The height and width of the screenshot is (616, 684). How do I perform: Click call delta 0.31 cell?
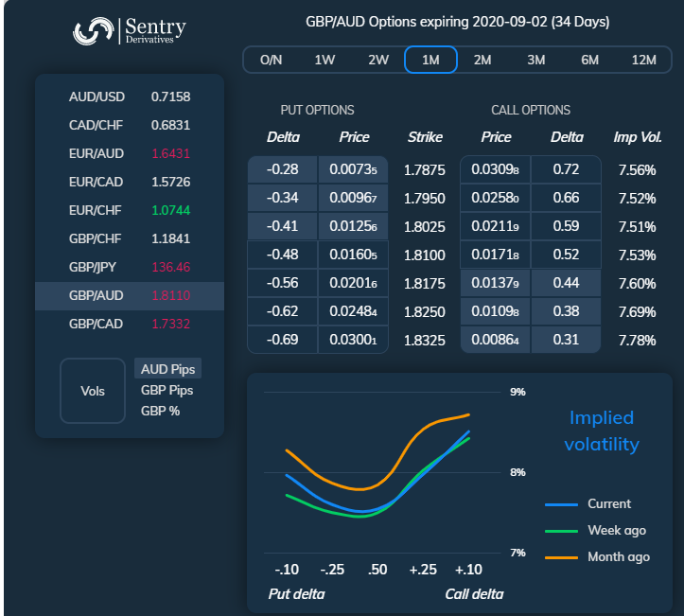(566, 340)
